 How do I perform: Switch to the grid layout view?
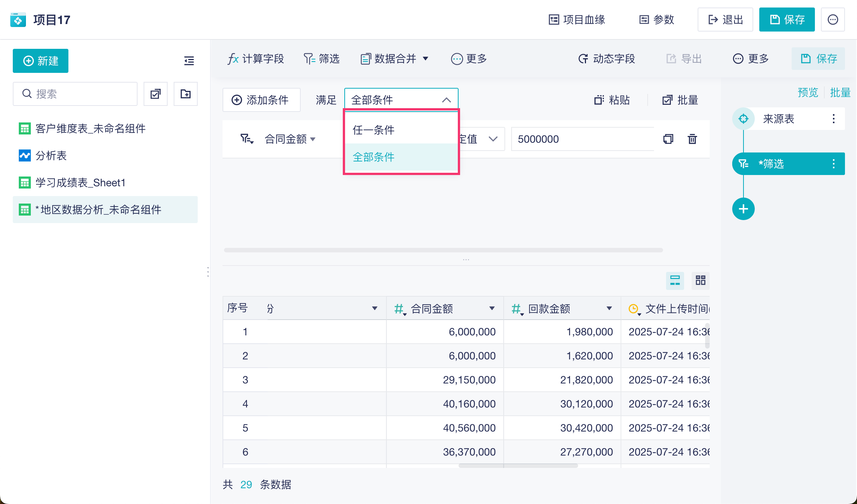point(700,280)
